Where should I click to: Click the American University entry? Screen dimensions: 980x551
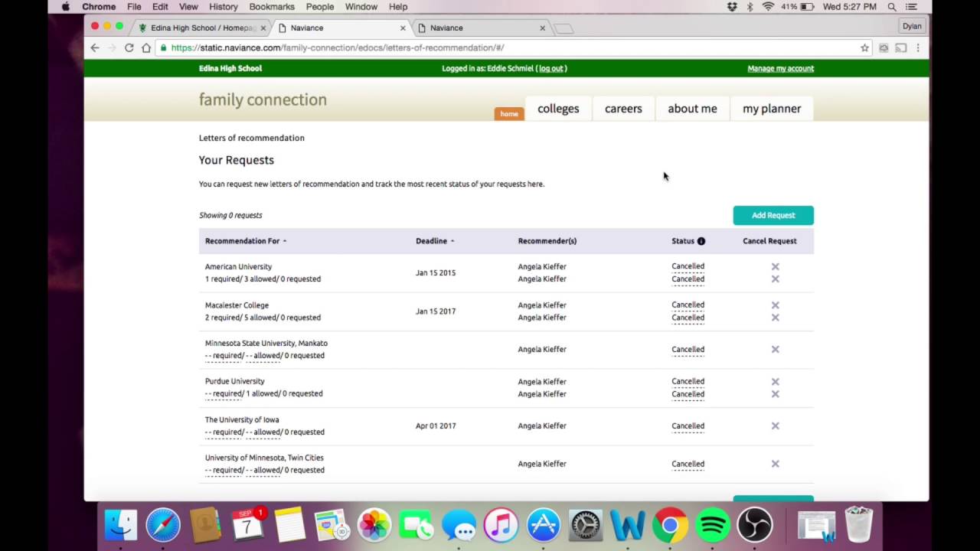[x=238, y=266]
